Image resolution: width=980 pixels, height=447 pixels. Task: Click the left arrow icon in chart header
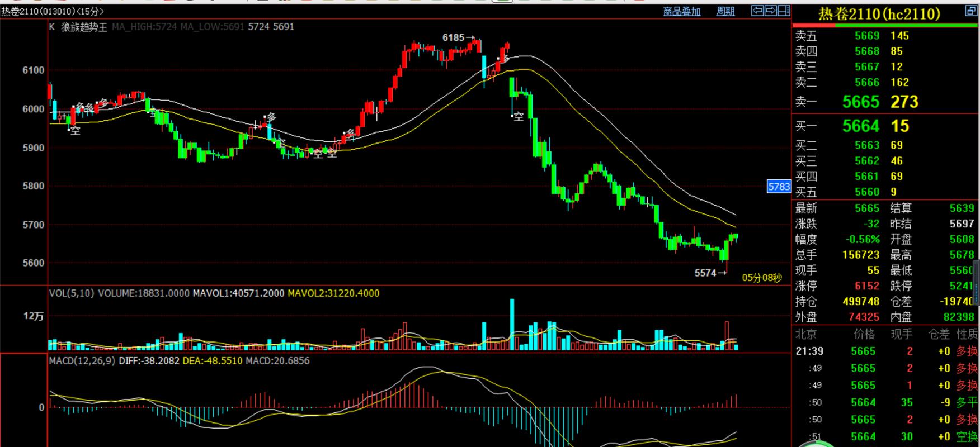pyautogui.click(x=757, y=11)
